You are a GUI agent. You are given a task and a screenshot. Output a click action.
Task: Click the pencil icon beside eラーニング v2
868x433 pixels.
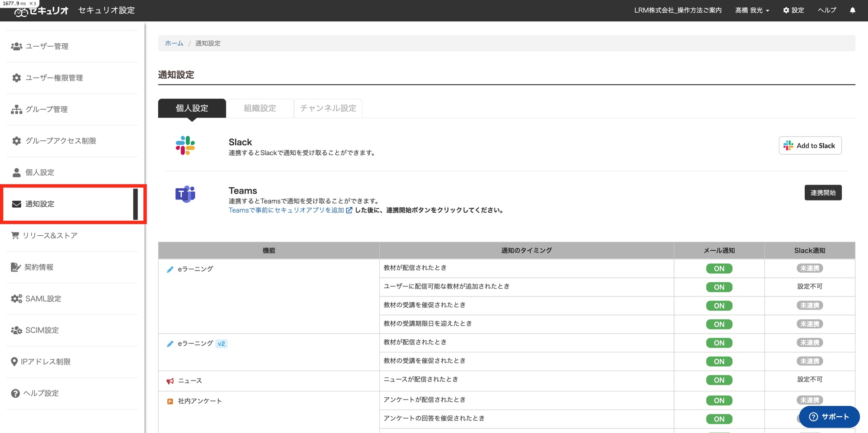pos(170,344)
